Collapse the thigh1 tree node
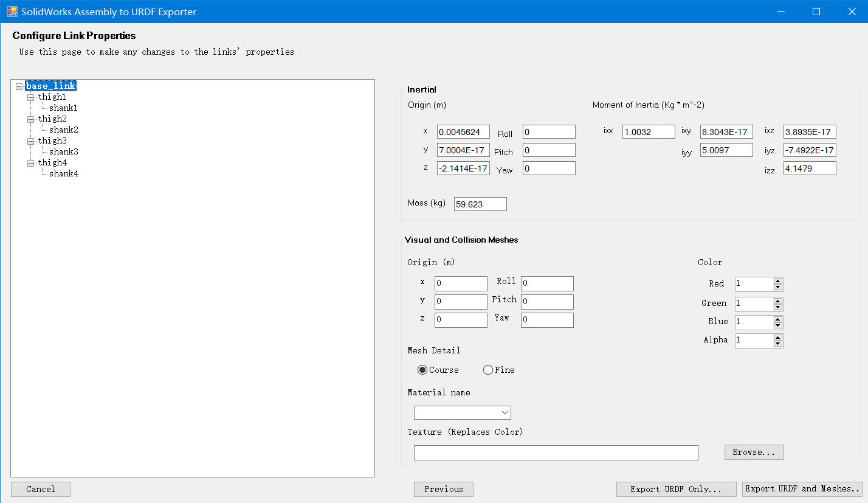Screen dimensions: 868x503 coord(31,97)
